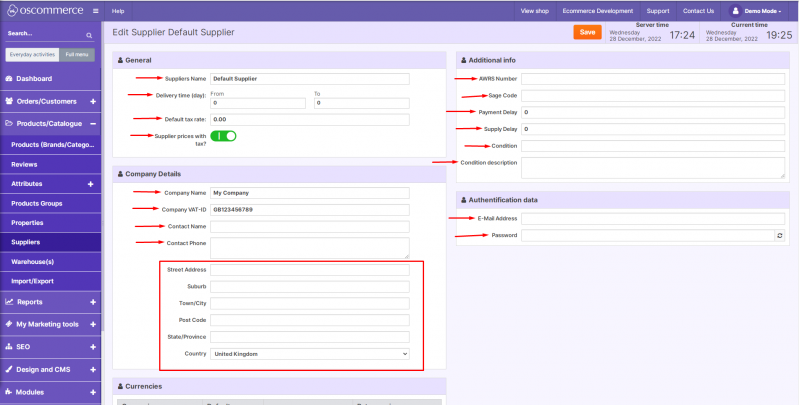Screen dimensions: 799x405
Task: Click the osCommerce logo
Action: pos(45,11)
